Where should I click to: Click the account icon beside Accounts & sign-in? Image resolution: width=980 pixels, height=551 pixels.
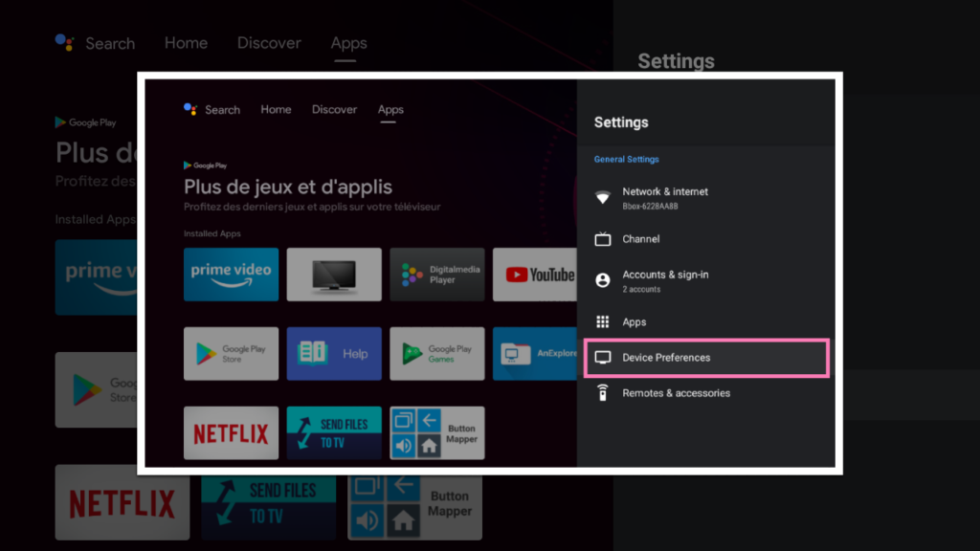click(603, 280)
